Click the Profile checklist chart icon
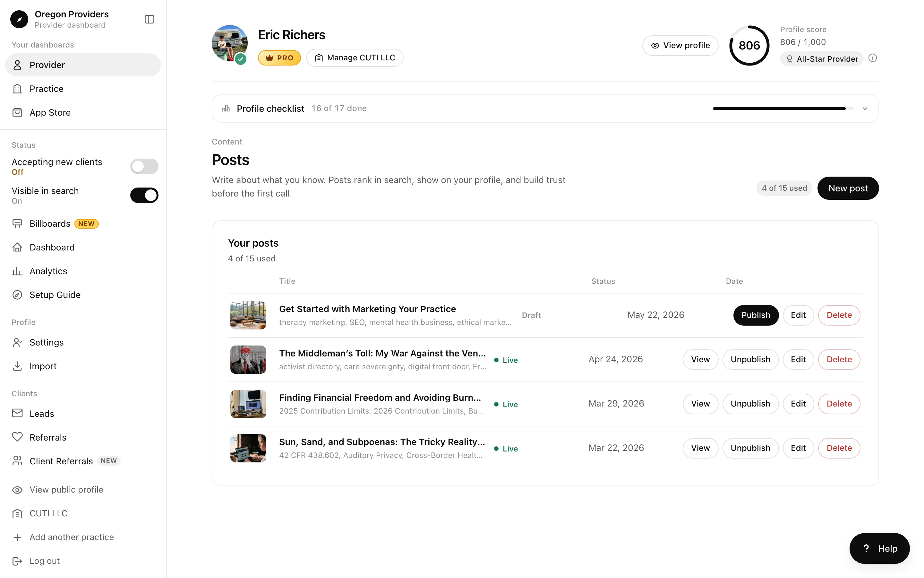Viewport: 924px width, 578px height. pos(226,108)
